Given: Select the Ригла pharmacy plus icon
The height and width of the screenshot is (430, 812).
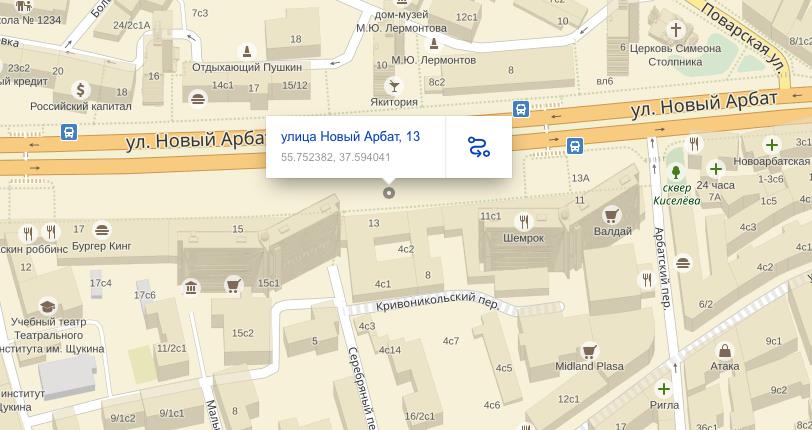Looking at the screenshot, I should click(x=664, y=389).
